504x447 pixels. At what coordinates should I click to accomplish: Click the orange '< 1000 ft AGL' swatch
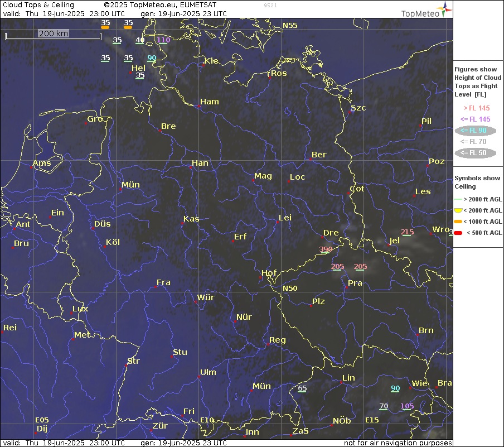458,222
